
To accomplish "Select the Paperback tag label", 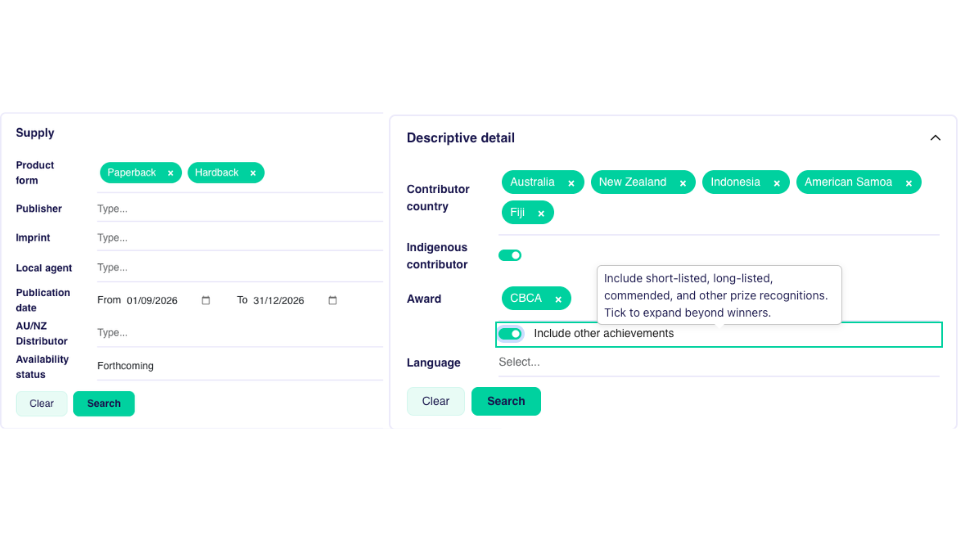I will 132,173.
